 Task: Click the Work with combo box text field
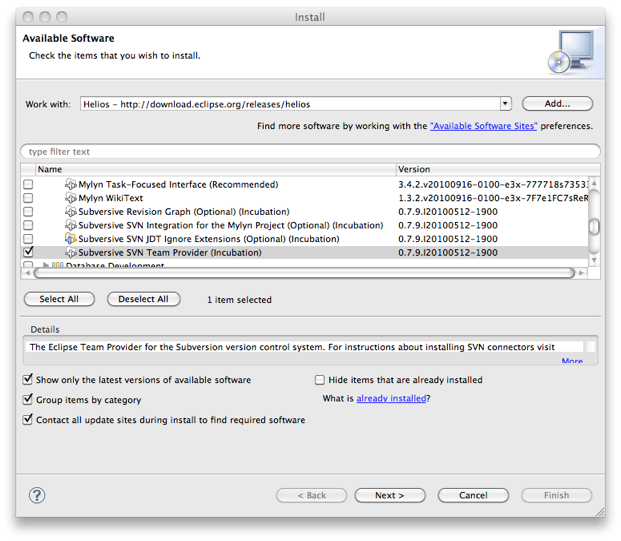point(290,104)
